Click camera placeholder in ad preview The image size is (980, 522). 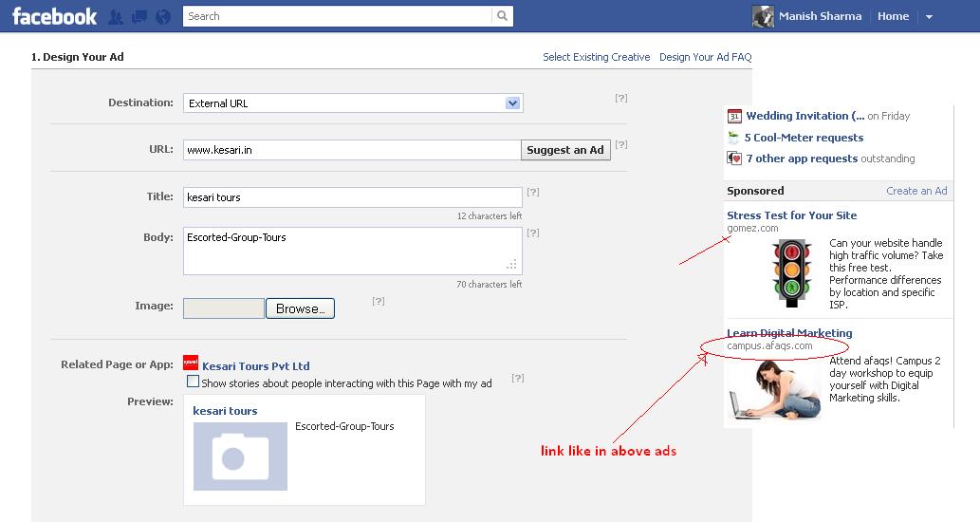[x=240, y=457]
